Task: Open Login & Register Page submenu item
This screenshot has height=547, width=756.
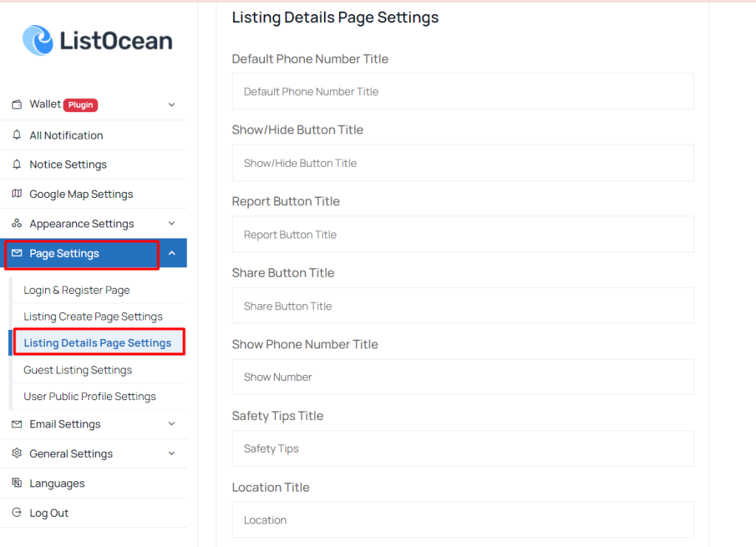Action: tap(77, 290)
